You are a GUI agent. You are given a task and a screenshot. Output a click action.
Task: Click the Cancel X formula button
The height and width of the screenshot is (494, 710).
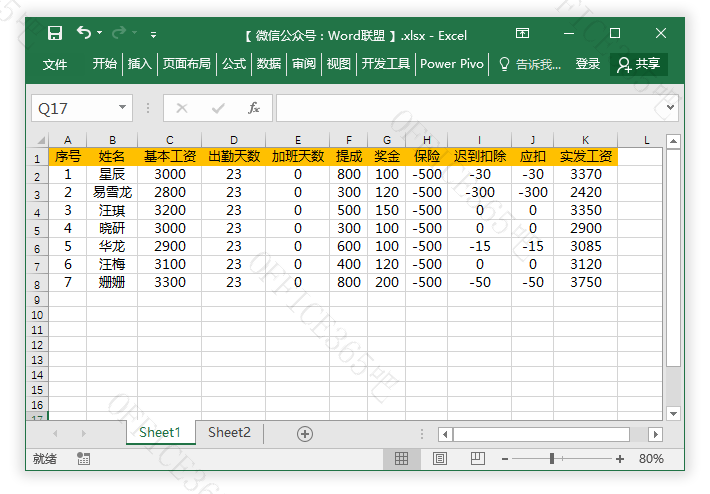pyautogui.click(x=182, y=108)
